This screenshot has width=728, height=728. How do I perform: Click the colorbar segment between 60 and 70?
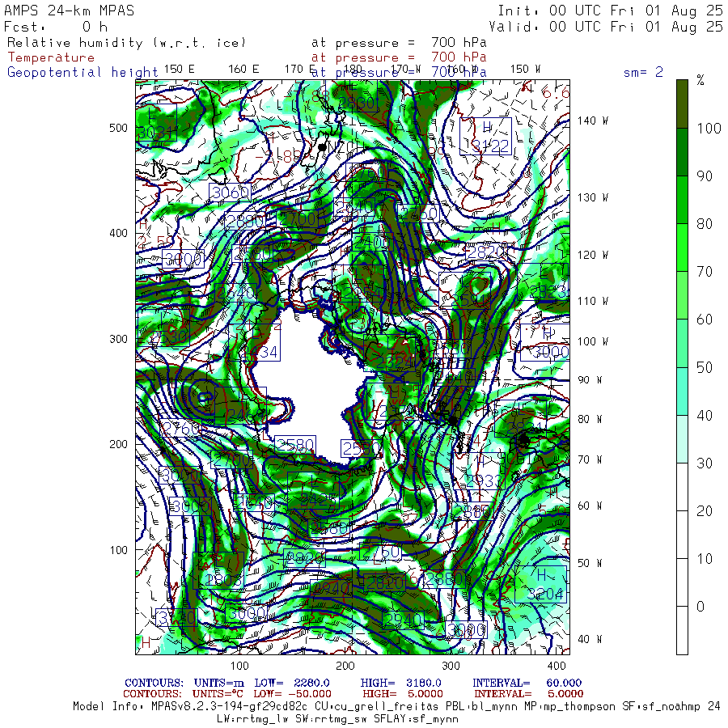682,295
